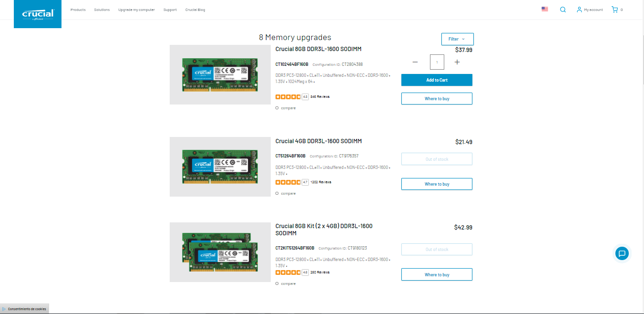Click Out of stock for 8GB Kit

click(437, 250)
